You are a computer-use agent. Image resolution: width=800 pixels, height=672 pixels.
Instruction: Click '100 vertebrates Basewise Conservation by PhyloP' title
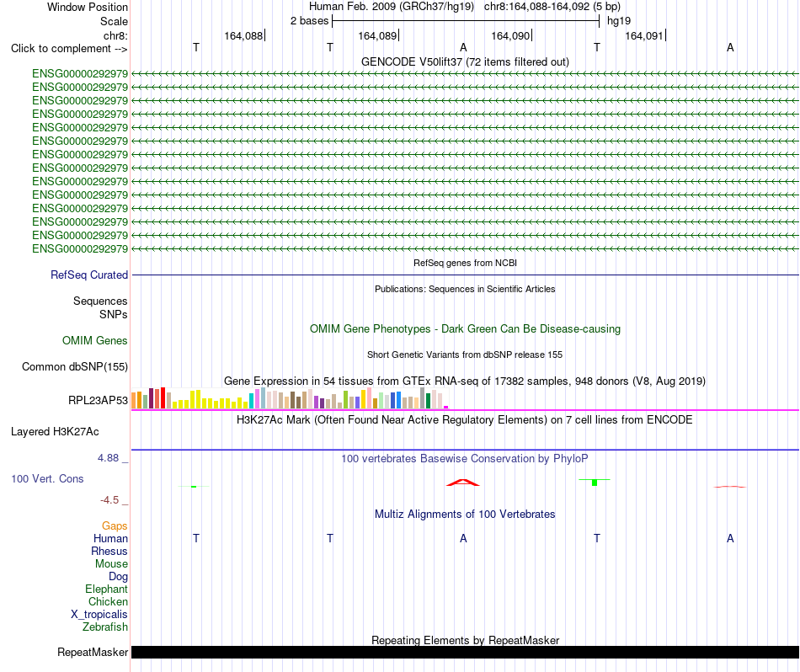point(465,458)
